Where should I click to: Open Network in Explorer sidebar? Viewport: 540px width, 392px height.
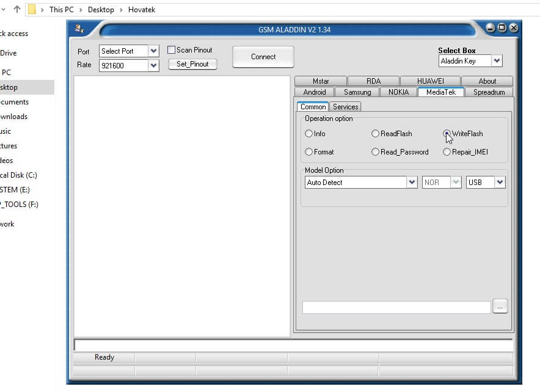pos(7,224)
